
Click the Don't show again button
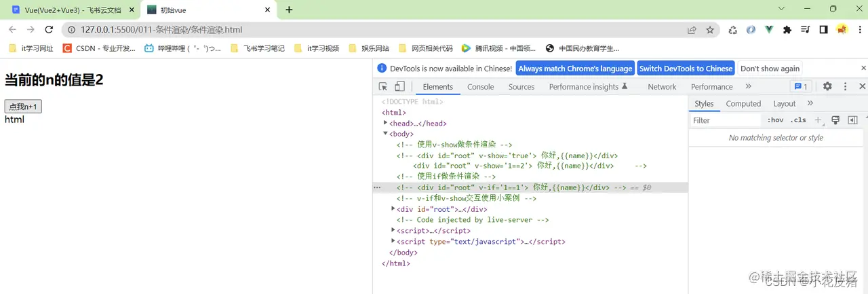(x=770, y=69)
